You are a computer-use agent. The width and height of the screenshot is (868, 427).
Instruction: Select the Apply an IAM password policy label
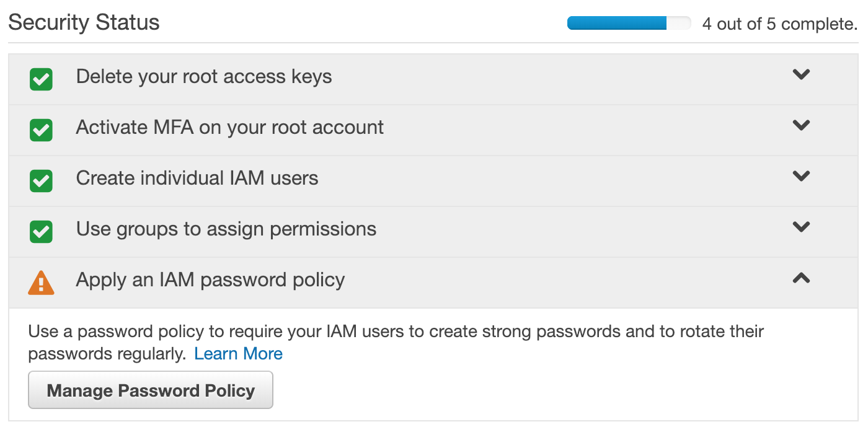pos(210,280)
